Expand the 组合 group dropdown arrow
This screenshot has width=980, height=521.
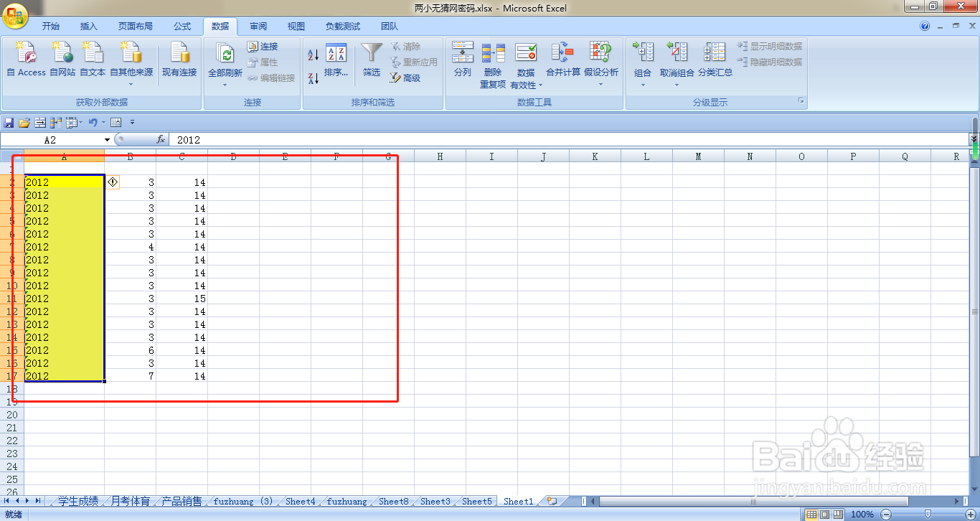pyautogui.click(x=643, y=85)
